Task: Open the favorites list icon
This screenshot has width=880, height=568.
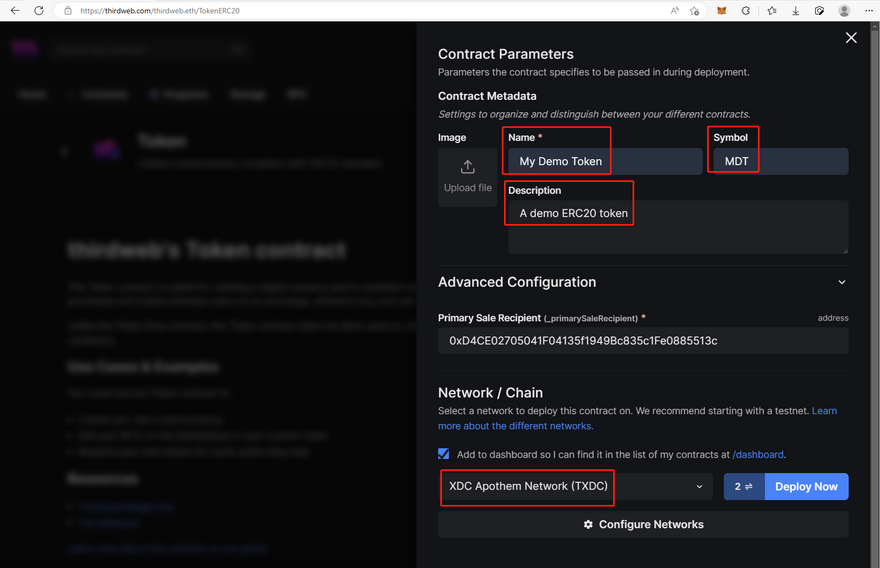Action: [772, 11]
